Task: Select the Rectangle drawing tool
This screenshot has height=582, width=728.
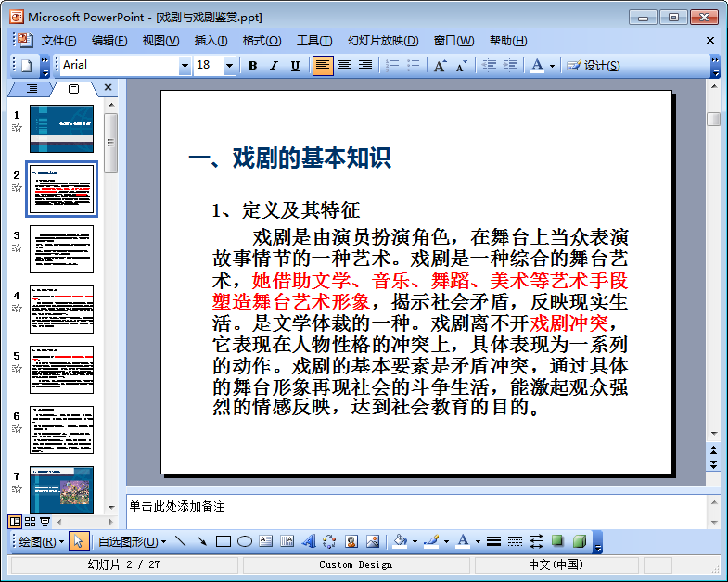Action: 223,541
